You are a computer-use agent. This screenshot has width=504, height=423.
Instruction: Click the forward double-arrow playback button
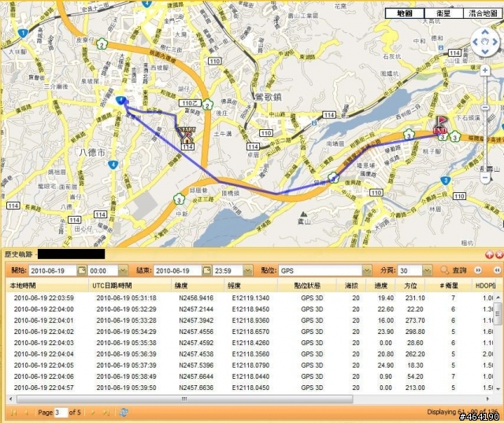(x=478, y=270)
